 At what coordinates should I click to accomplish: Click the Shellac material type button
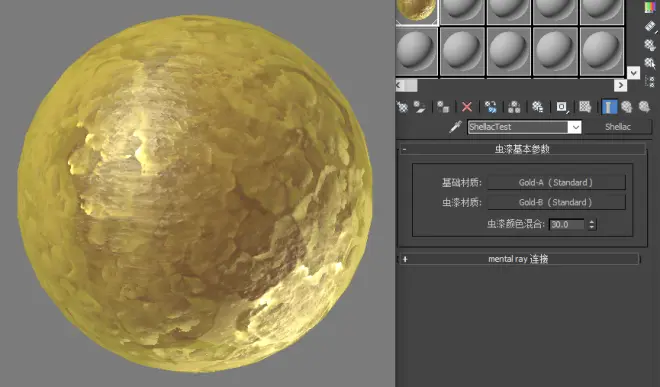[x=617, y=127]
